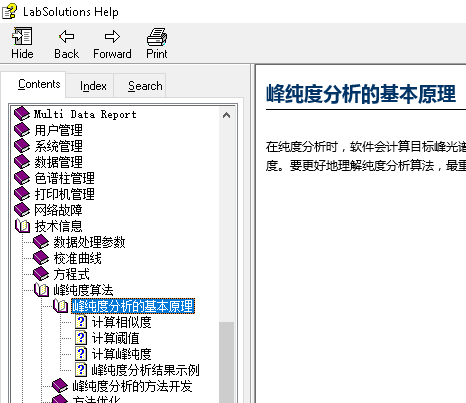
Task: Select the highlighted 峰纯度分析的基本原理 entry
Action: (x=133, y=306)
